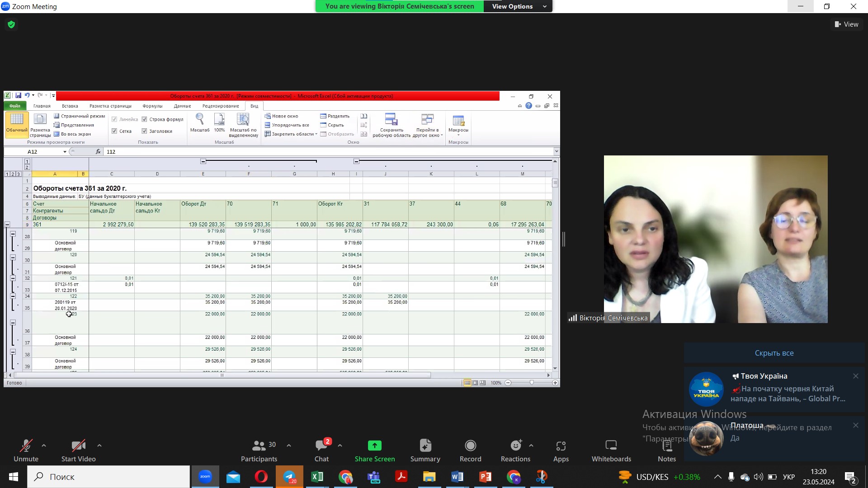Open the Макросы button
Image resolution: width=868 pixels, height=488 pixels.
click(x=458, y=125)
